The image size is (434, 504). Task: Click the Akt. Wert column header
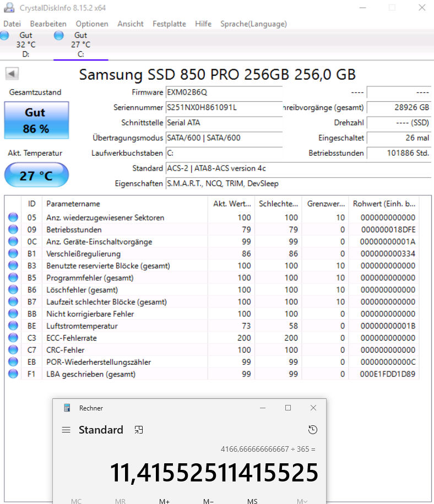coord(231,204)
